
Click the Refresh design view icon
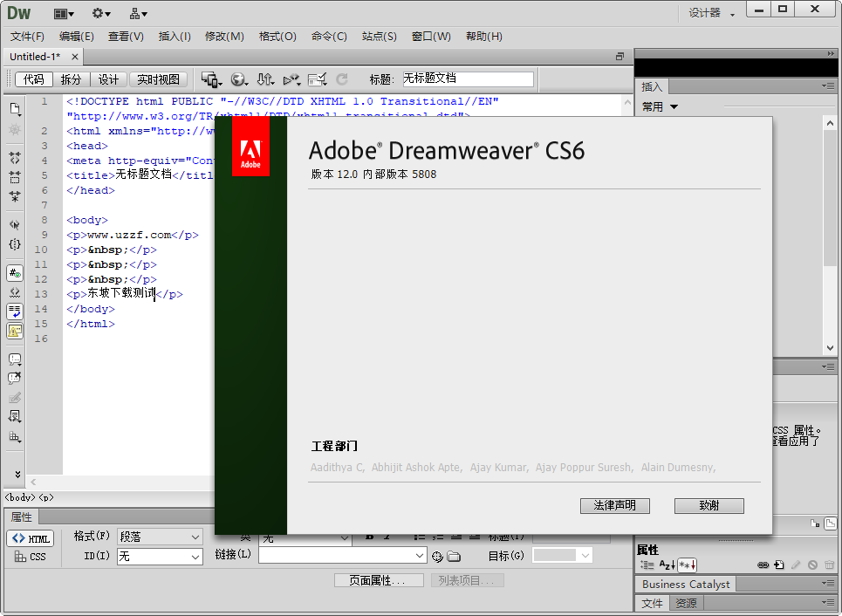click(341, 79)
